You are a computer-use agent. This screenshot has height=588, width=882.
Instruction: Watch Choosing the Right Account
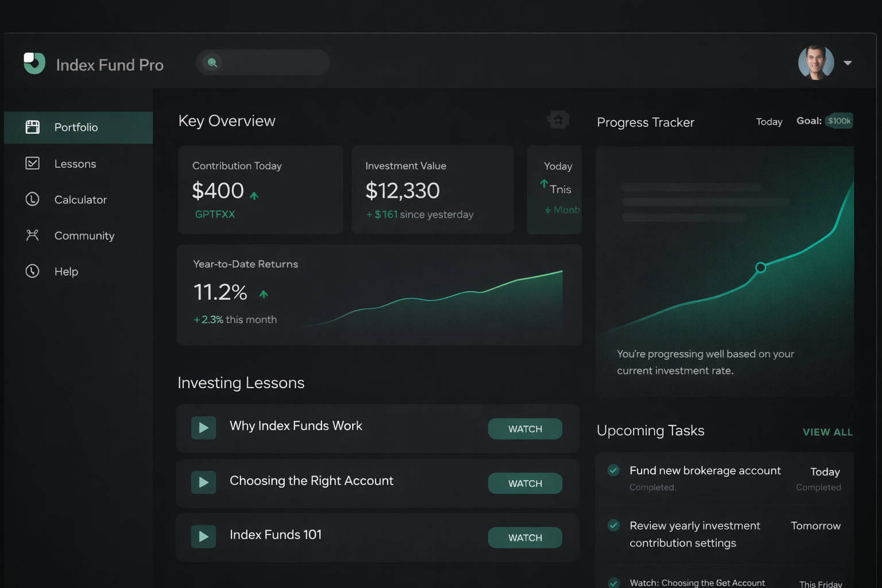point(525,483)
